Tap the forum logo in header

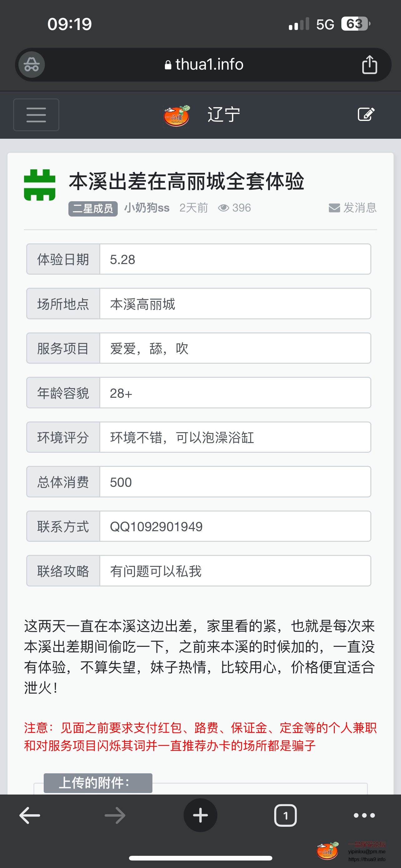[x=177, y=116]
